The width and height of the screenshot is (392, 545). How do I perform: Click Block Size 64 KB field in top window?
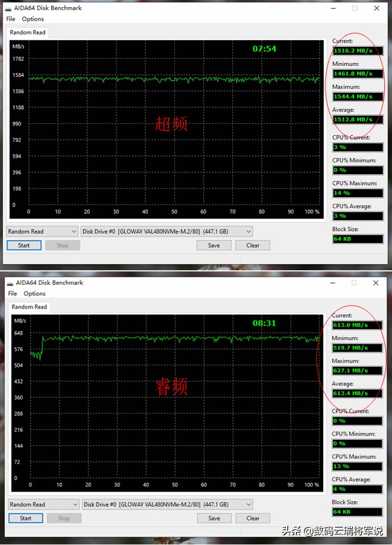358,239
